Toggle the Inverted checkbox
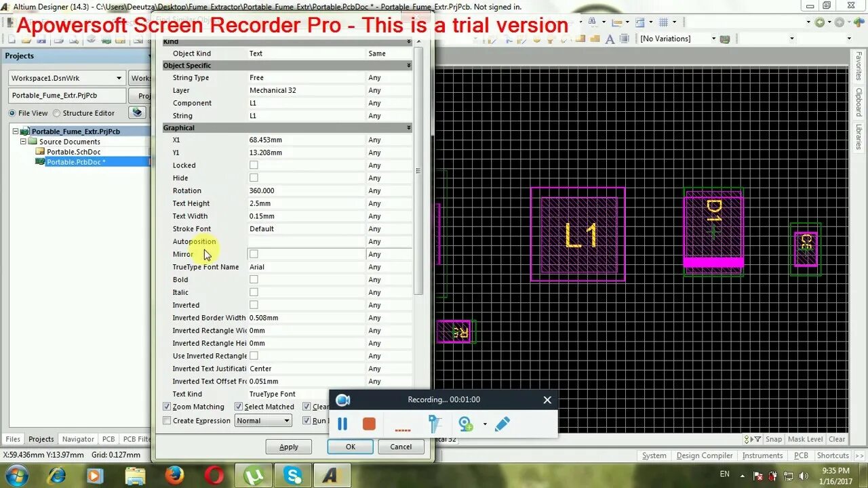Screen dimensions: 868x488 pos(254,305)
